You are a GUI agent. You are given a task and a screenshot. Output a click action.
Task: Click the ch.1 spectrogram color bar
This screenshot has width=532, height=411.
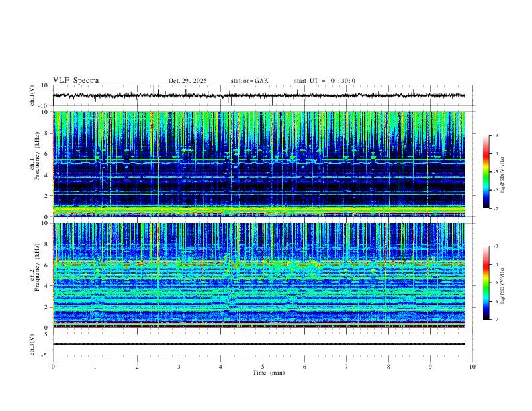point(486,172)
